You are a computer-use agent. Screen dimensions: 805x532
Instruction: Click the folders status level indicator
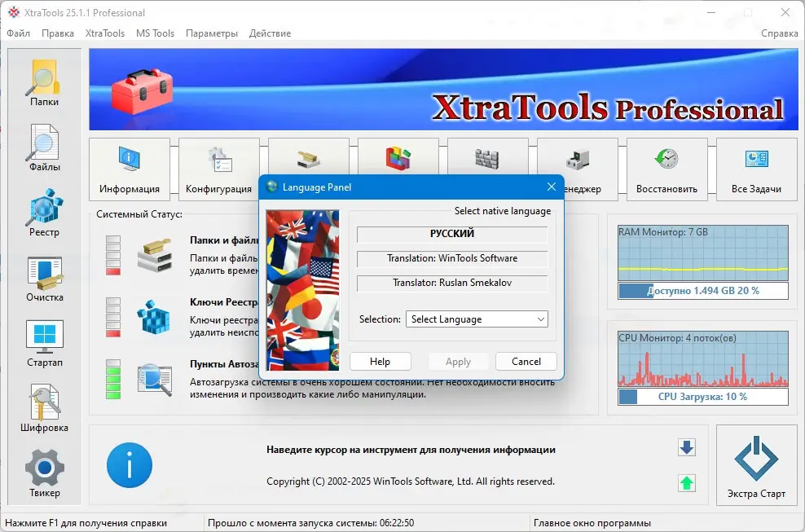click(x=113, y=255)
